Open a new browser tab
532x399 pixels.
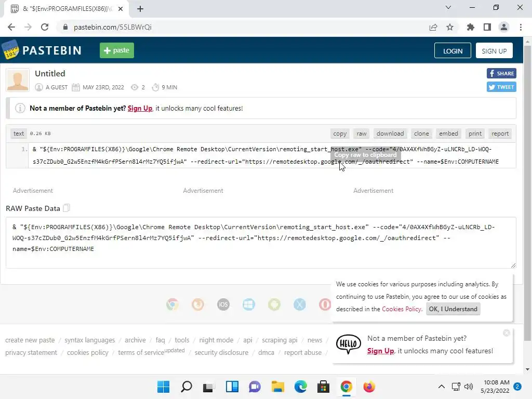coord(140,9)
